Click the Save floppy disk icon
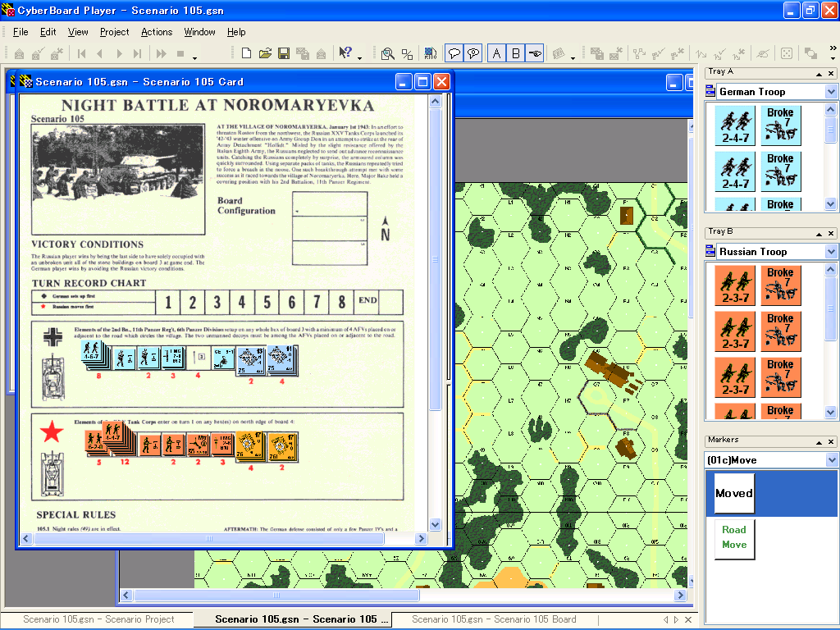Image resolution: width=840 pixels, height=630 pixels. [284, 53]
